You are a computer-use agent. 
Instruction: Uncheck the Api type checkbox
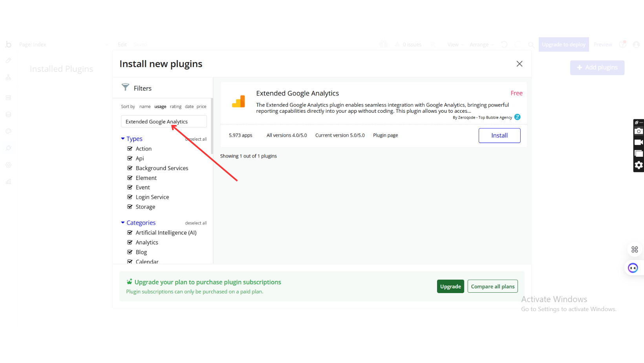coord(130,158)
